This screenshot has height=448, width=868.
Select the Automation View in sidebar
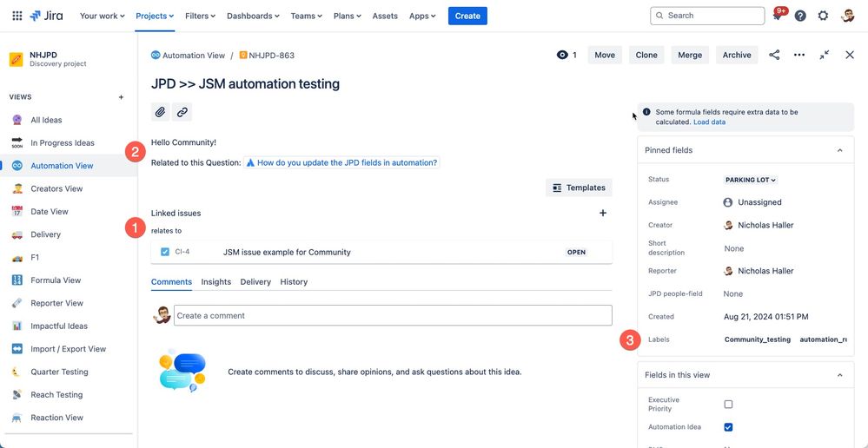click(x=69, y=165)
